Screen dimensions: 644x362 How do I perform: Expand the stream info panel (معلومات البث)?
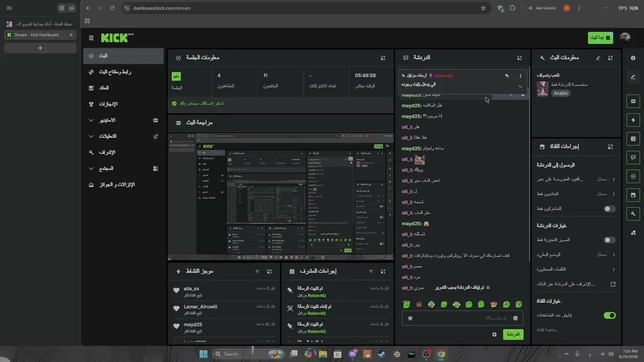[610, 58]
